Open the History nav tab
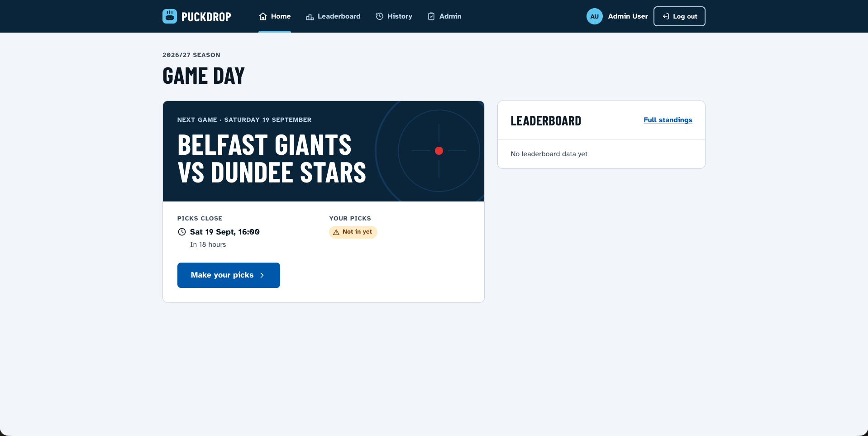 [x=394, y=16]
